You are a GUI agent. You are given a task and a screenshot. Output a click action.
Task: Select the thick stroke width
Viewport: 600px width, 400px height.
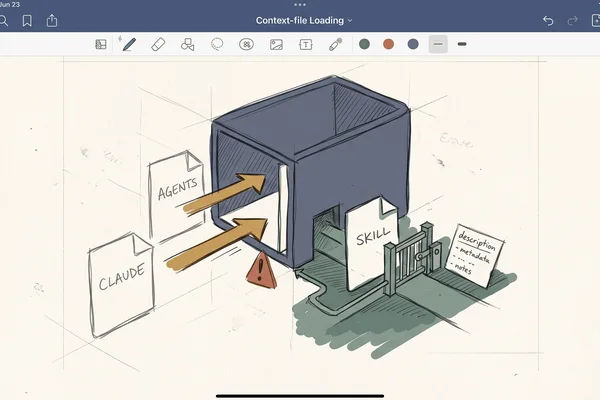462,44
